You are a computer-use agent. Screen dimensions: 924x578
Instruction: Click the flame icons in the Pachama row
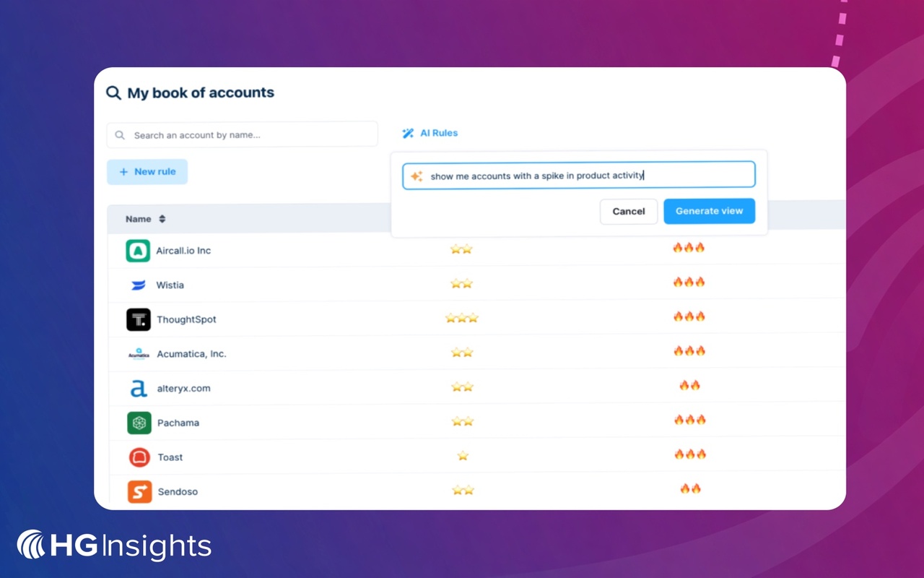tap(690, 420)
